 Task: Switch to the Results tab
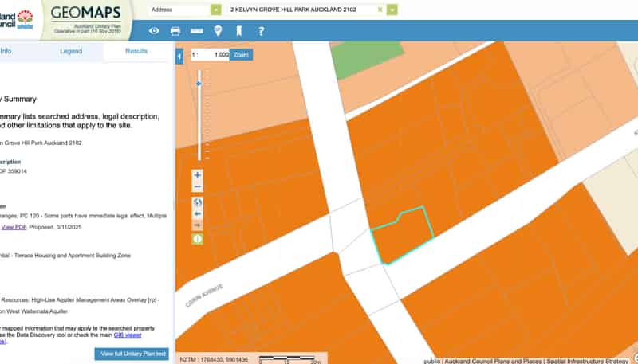[136, 51]
